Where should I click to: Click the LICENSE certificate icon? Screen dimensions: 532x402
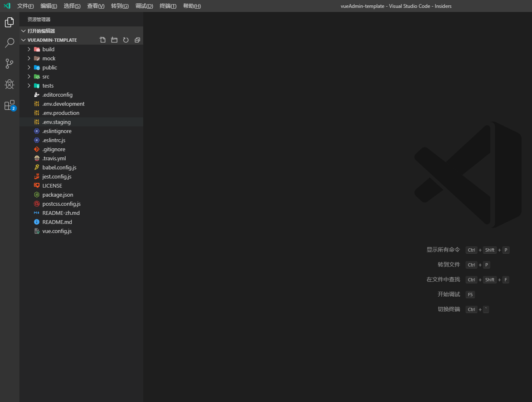point(37,186)
